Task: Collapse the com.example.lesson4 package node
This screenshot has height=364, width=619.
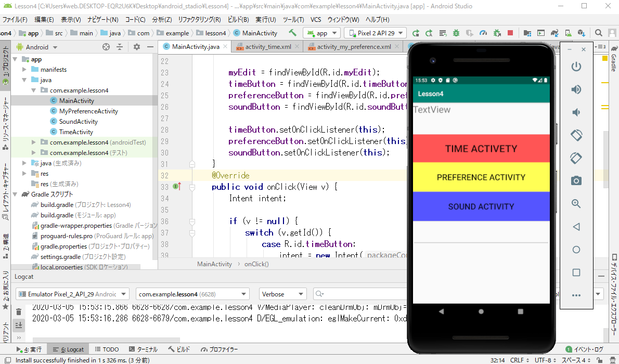Action: [34, 90]
